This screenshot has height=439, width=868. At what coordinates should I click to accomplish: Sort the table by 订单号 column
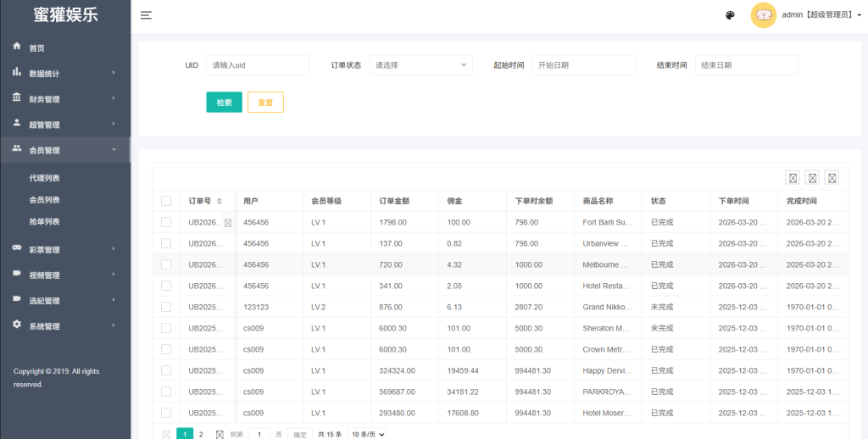[220, 201]
